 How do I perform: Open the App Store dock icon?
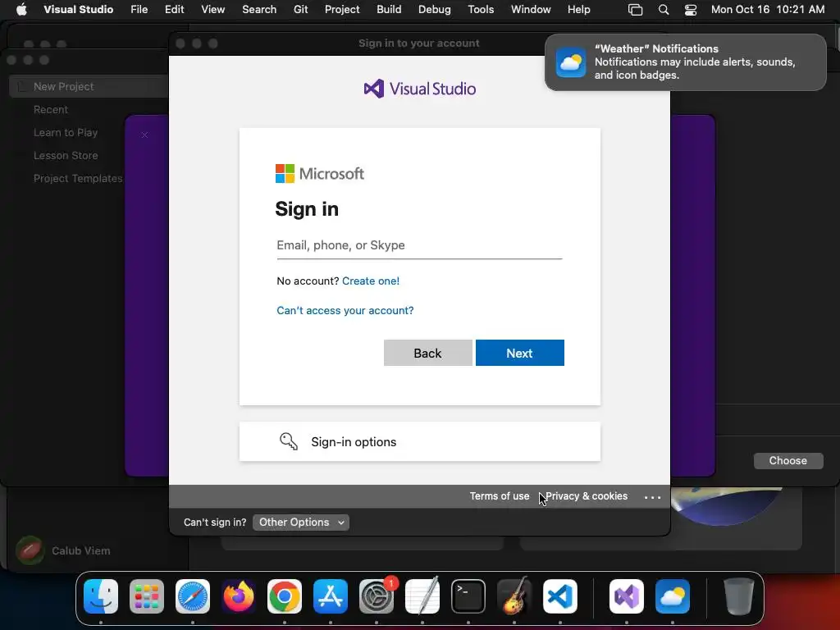point(331,596)
